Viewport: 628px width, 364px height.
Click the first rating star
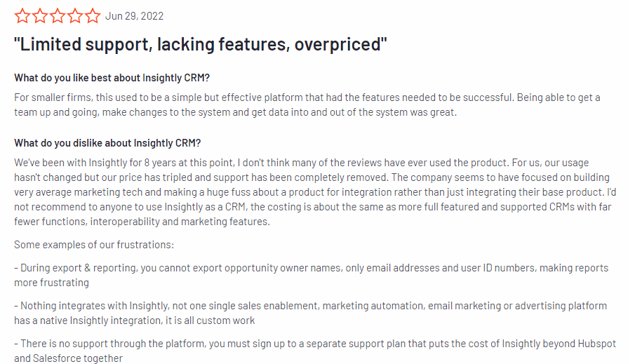(x=22, y=15)
